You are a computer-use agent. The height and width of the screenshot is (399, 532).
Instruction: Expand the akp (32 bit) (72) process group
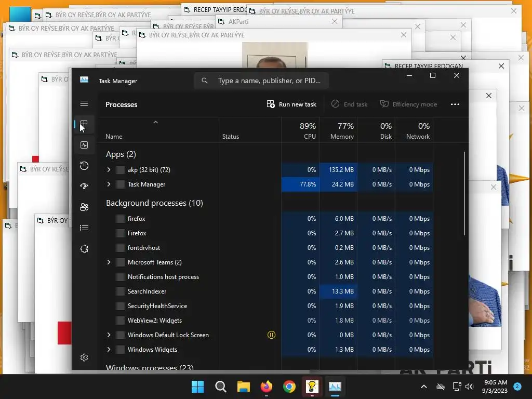click(x=109, y=170)
